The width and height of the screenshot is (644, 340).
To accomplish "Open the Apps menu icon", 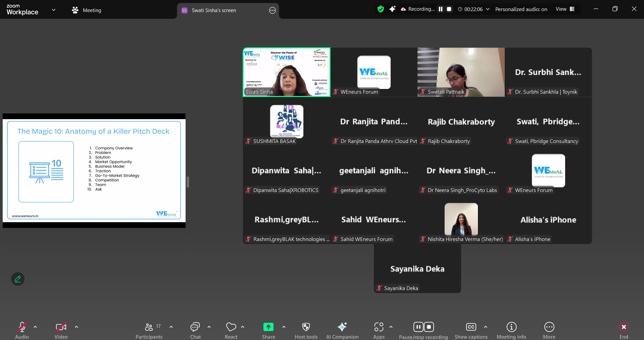I will tap(379, 331).
